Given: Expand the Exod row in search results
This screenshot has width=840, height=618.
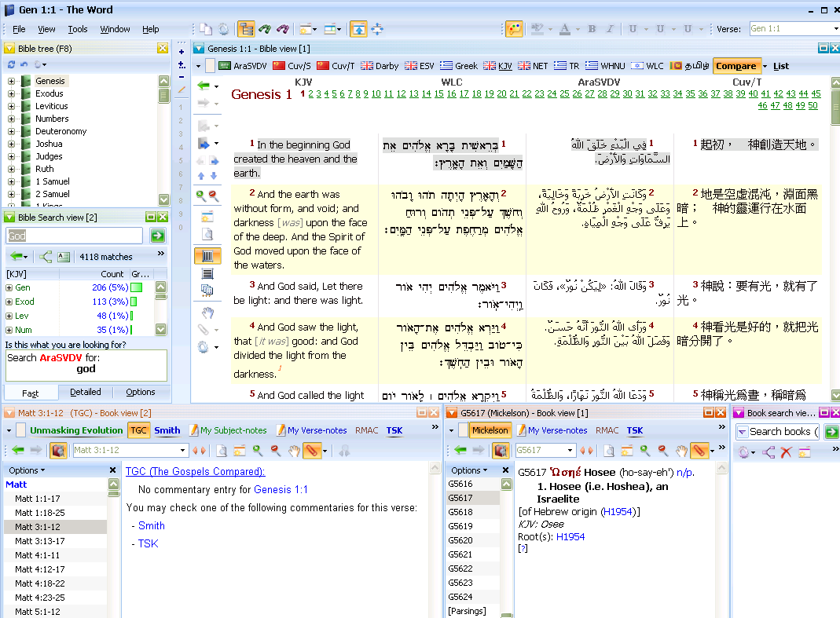Looking at the screenshot, I should pyautogui.click(x=9, y=302).
